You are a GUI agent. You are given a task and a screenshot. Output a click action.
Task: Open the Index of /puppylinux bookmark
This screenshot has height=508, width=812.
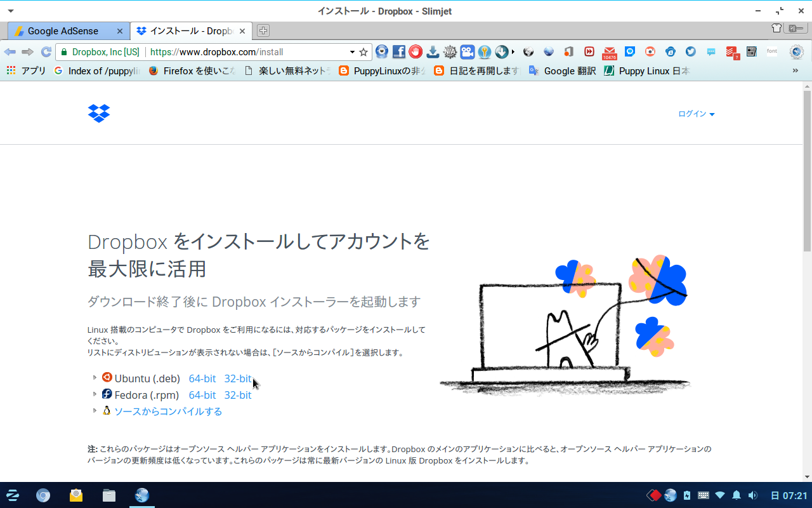tap(97, 70)
